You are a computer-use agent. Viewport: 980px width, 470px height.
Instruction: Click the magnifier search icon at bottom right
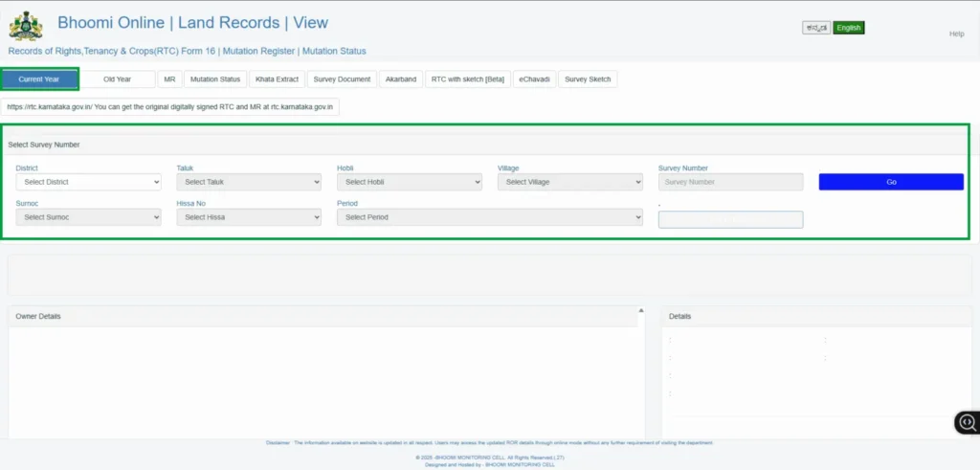pyautogui.click(x=968, y=423)
